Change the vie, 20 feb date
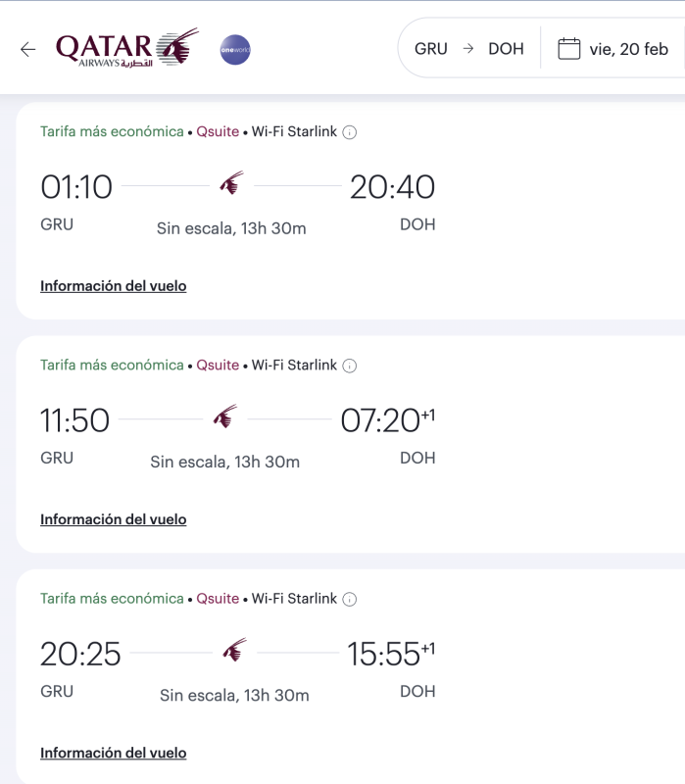The image size is (685, 784). coord(627,49)
